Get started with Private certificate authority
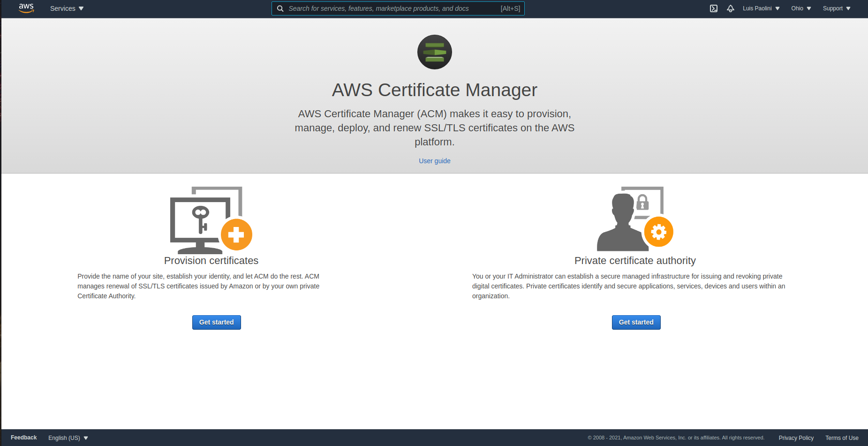Screen dimensions: 868x446 click(636, 322)
